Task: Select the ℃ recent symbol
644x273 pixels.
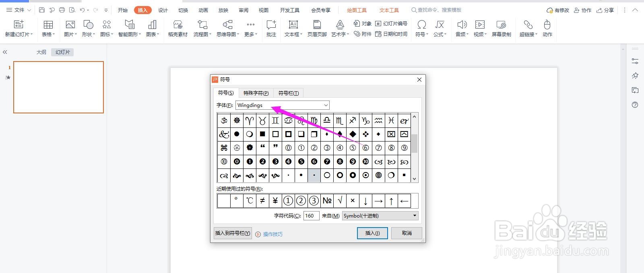Action: tap(250, 201)
